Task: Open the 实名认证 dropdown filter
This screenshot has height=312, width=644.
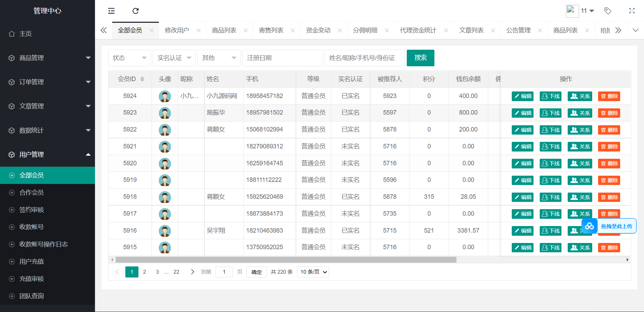Action: 174,58
